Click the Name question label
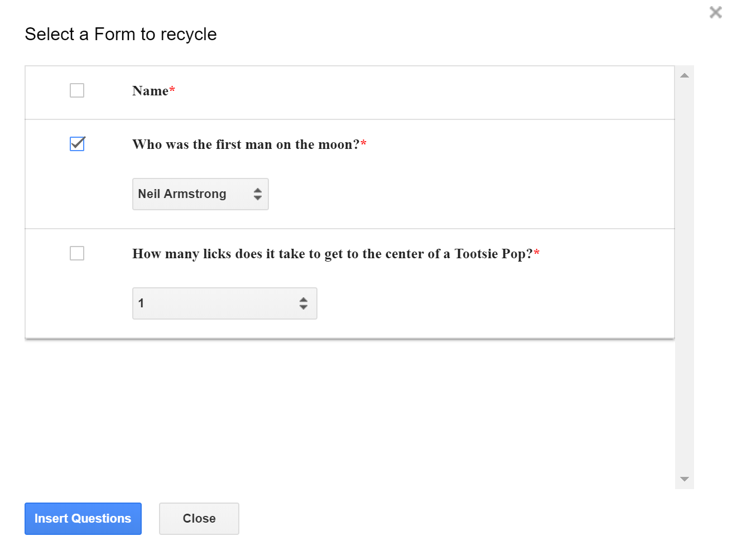 [x=150, y=91]
